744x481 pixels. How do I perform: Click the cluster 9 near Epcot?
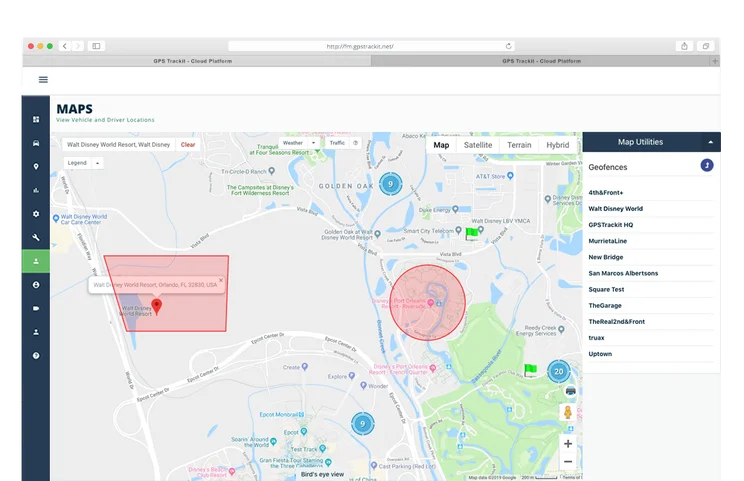[x=363, y=424]
